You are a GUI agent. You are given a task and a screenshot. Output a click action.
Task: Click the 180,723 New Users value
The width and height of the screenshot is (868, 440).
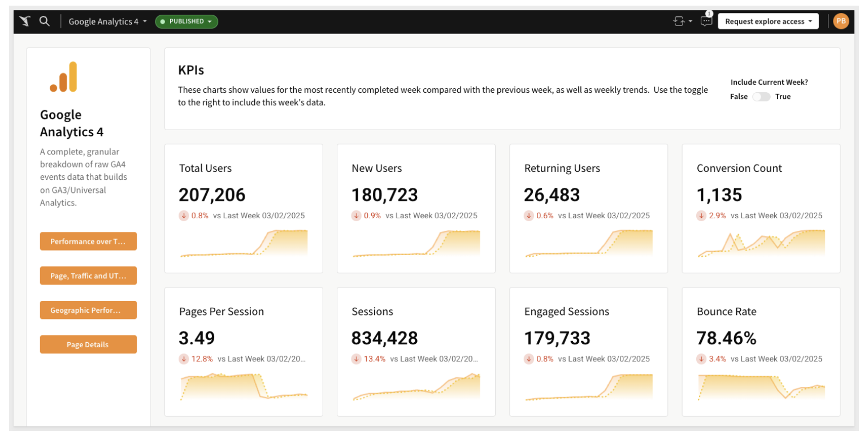(x=385, y=195)
